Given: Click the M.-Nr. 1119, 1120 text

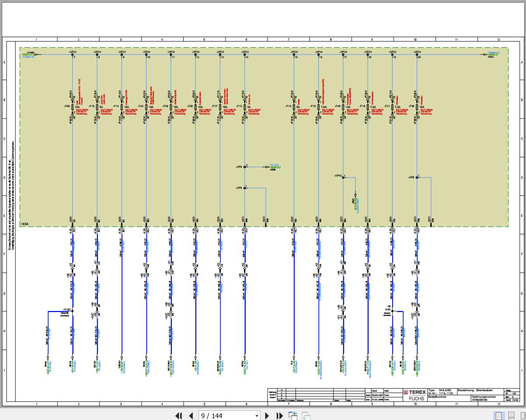Looking at the screenshot, I should coord(441,393).
